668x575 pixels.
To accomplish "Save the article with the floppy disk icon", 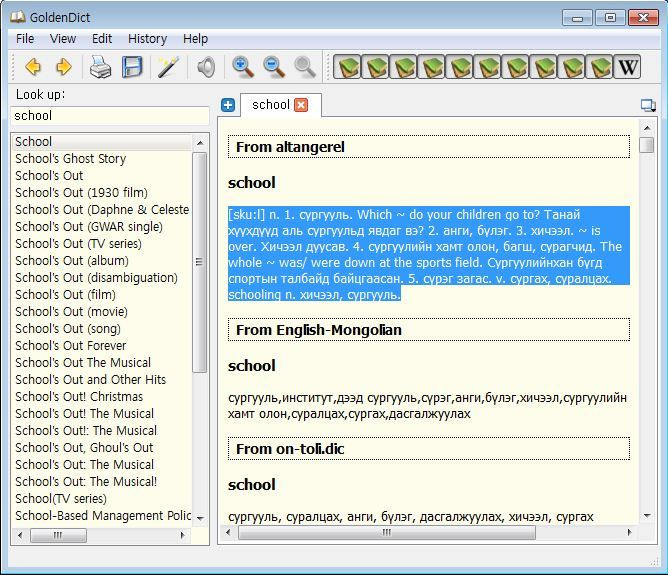I will tap(132, 67).
